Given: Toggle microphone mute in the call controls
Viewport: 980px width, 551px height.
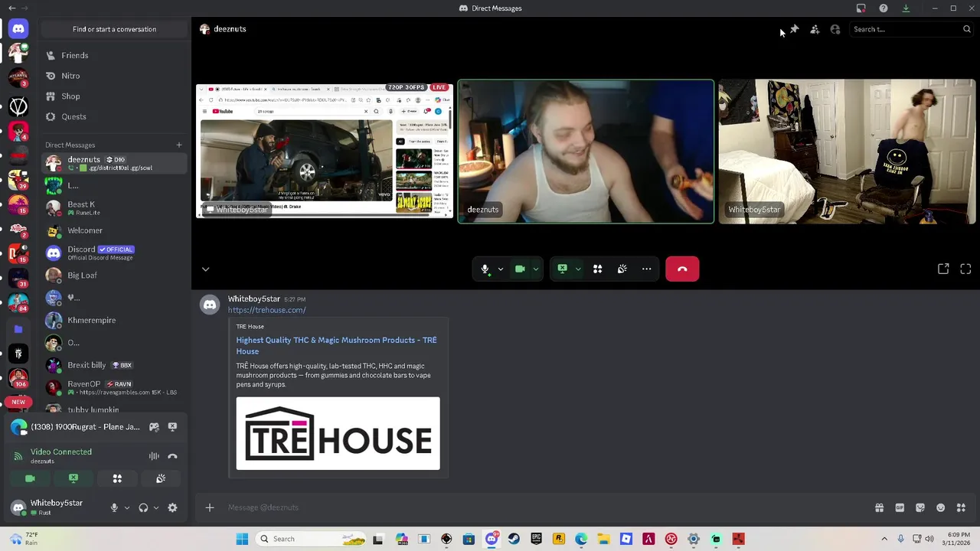Looking at the screenshot, I should point(485,269).
